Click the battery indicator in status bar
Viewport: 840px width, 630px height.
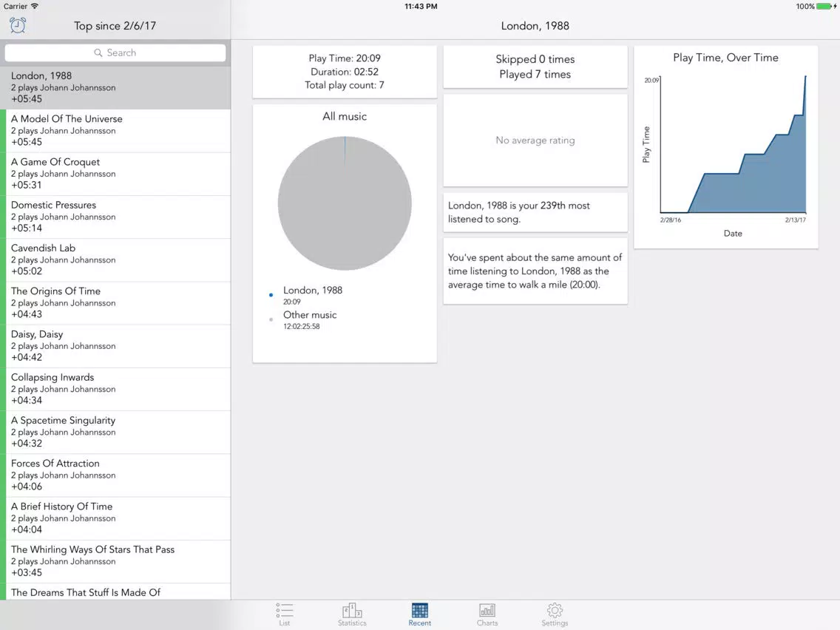tap(825, 7)
